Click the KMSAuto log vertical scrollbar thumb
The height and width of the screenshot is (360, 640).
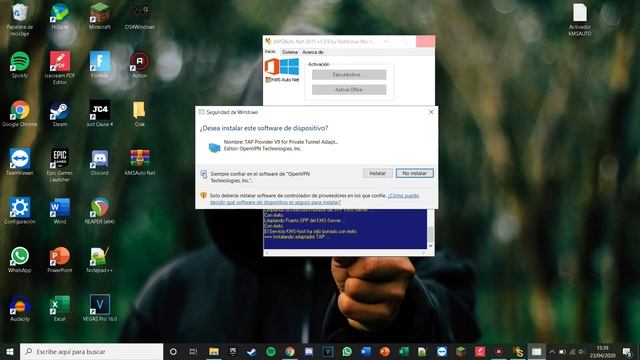(430, 234)
